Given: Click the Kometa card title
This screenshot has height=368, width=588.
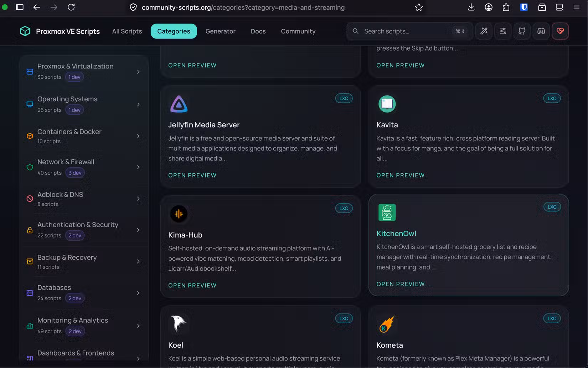Looking at the screenshot, I should coord(390,345).
